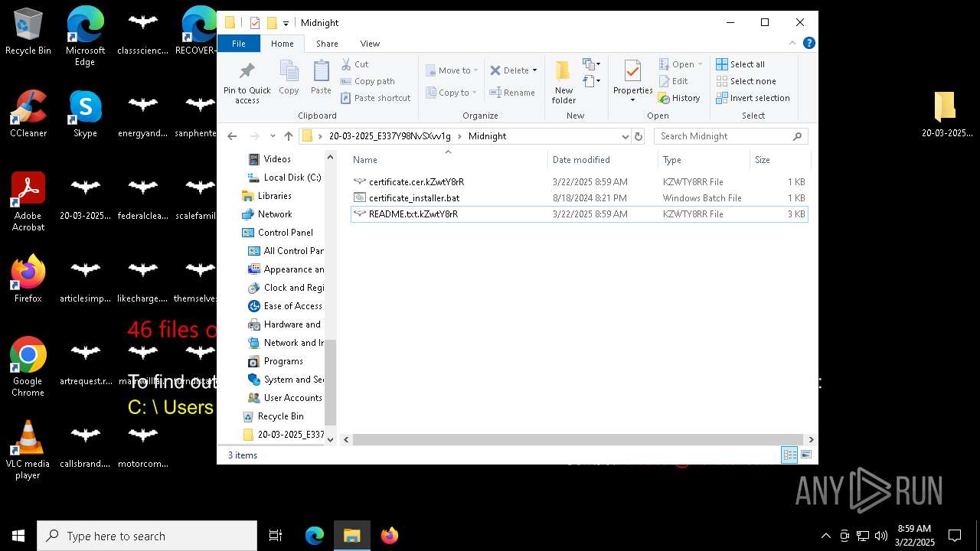The image size is (980, 551).
Task: Click Paste shortcut in ribbon
Action: pyautogui.click(x=375, y=98)
